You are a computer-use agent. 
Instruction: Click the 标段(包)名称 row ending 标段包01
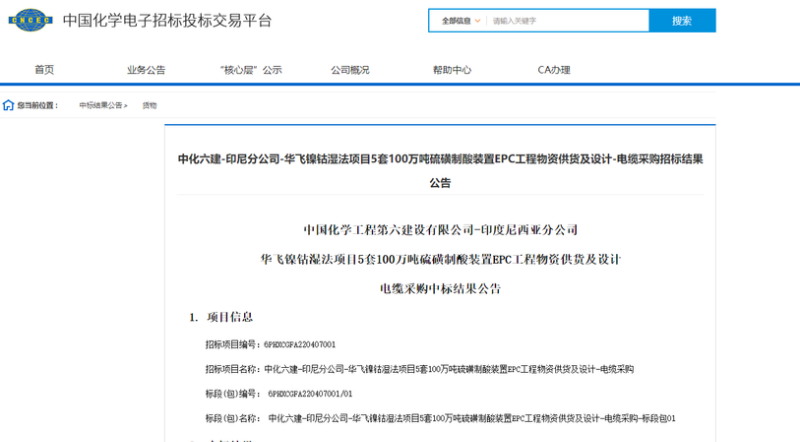point(440,418)
